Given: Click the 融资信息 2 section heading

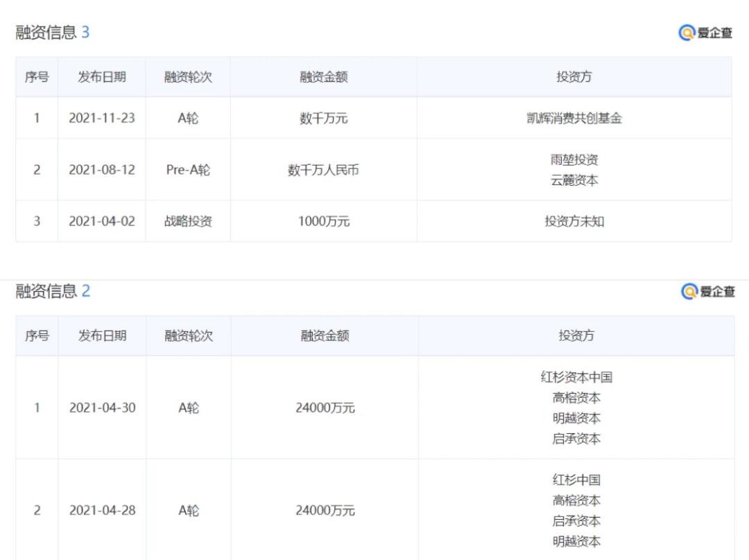Looking at the screenshot, I should point(53,290).
